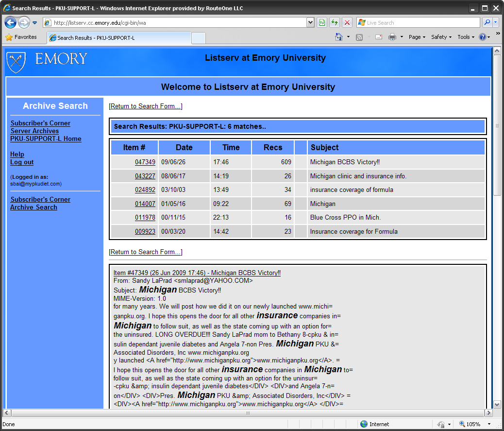Open the search provider dropdown arrow
This screenshot has width=504, height=431.
[x=495, y=22]
